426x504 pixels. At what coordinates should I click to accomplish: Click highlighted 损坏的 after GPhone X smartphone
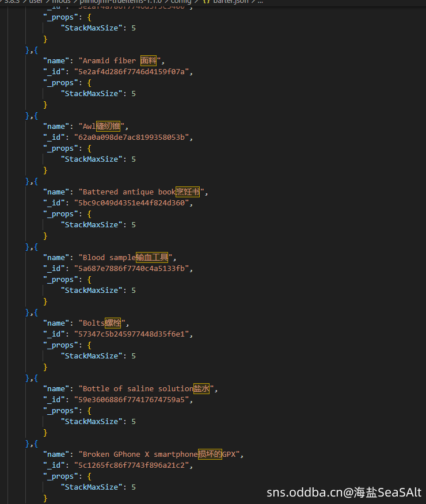point(210,454)
